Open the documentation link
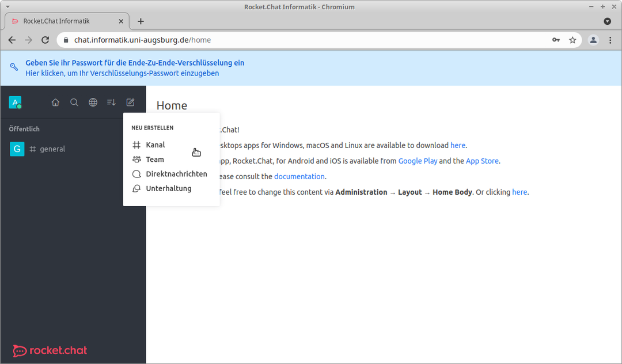This screenshot has width=622, height=364. click(x=299, y=176)
